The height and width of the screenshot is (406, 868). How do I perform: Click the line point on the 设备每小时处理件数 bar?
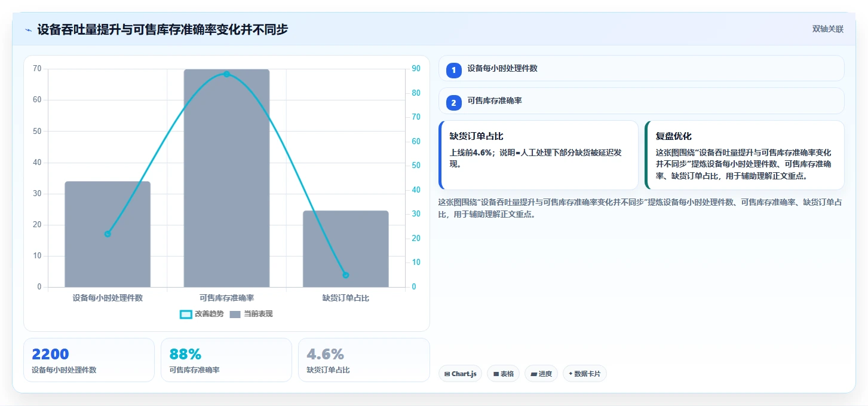coord(108,234)
